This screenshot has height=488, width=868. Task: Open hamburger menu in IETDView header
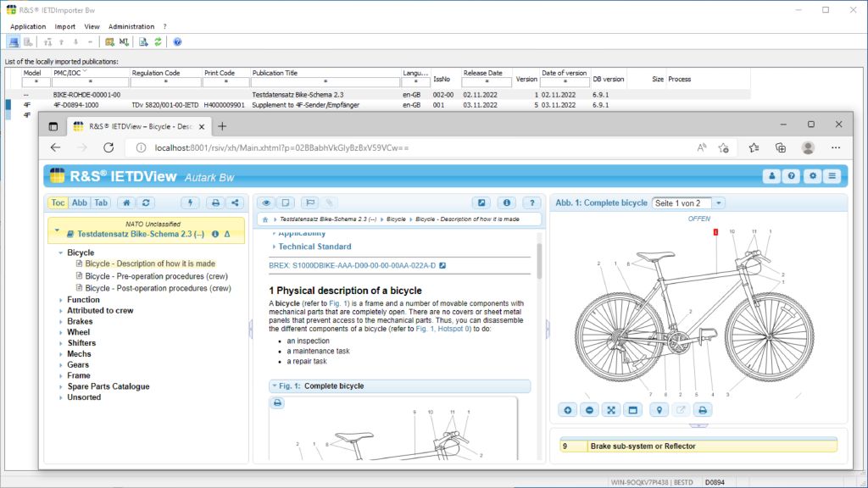coord(832,176)
